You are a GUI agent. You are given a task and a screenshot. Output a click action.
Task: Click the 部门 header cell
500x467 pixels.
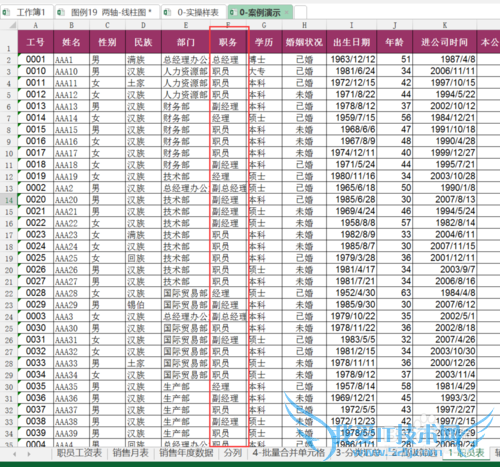[x=186, y=42]
